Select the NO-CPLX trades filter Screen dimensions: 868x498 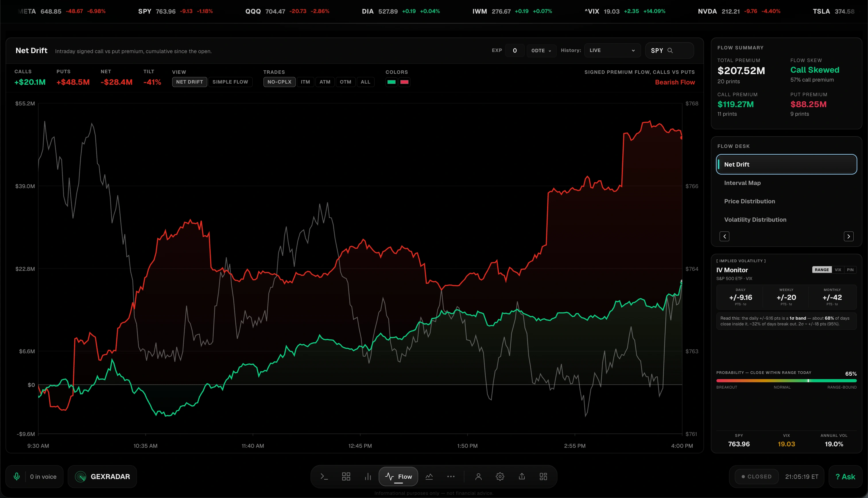pos(280,82)
